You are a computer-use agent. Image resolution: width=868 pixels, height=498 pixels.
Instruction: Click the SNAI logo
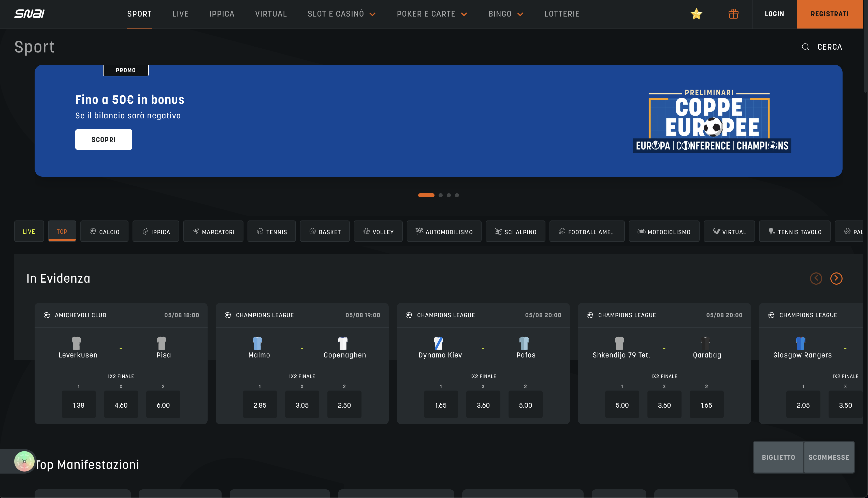click(x=30, y=14)
